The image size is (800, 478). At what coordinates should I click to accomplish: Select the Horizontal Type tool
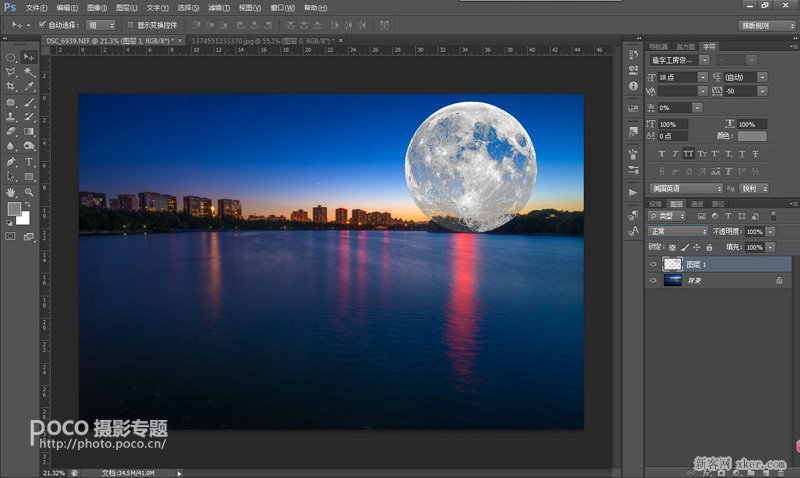pyautogui.click(x=29, y=162)
